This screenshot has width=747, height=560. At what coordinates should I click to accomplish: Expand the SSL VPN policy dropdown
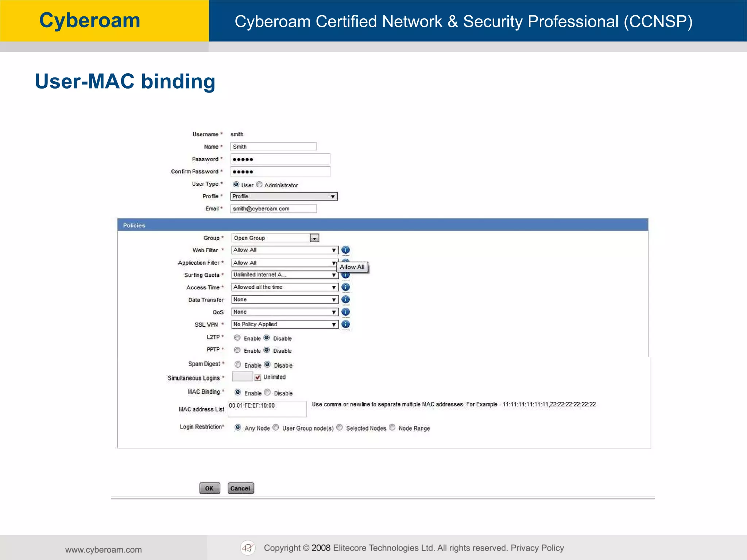(285, 324)
